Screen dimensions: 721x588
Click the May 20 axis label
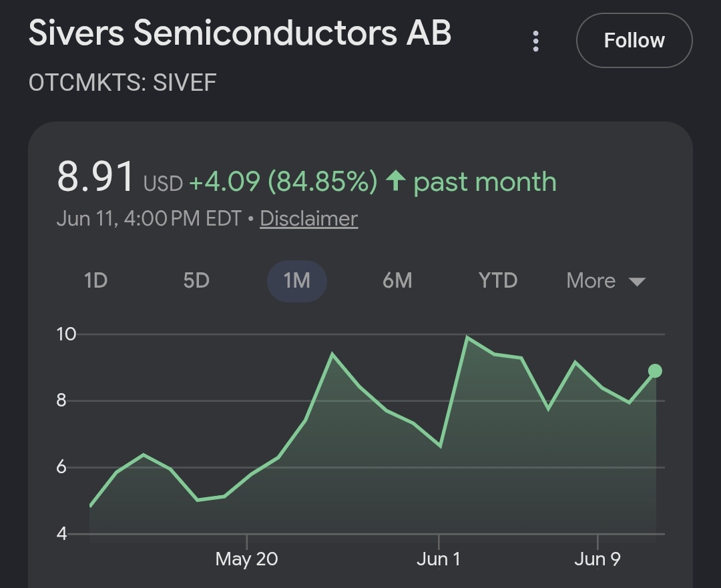click(x=246, y=559)
